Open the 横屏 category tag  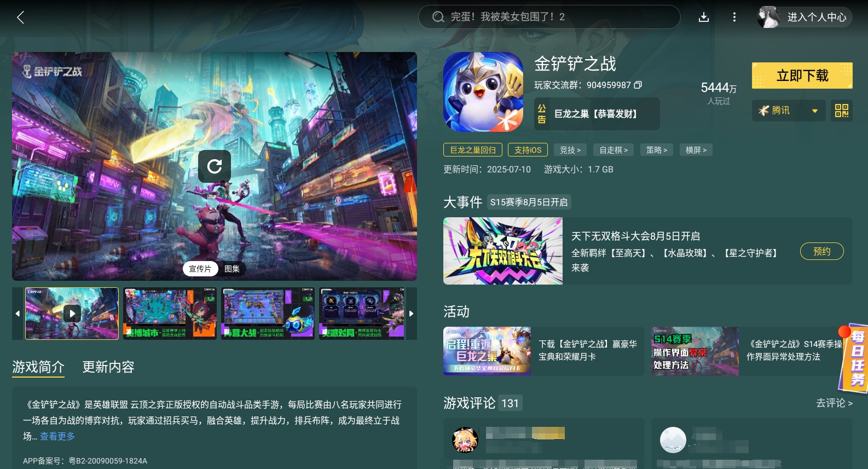point(696,150)
